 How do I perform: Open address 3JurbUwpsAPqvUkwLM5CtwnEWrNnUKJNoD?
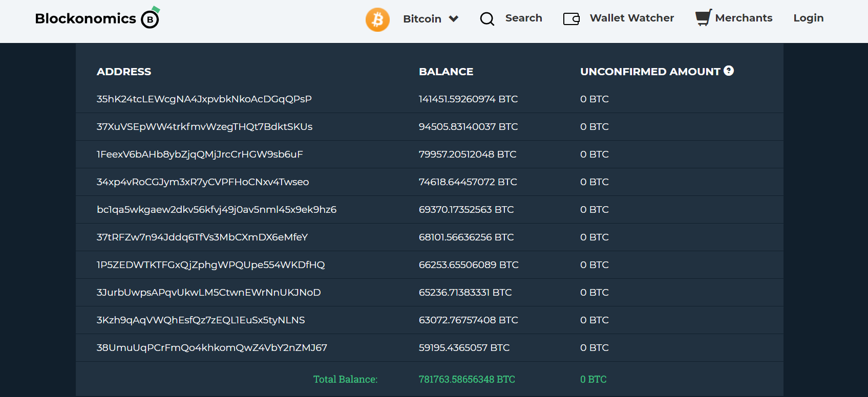click(208, 292)
